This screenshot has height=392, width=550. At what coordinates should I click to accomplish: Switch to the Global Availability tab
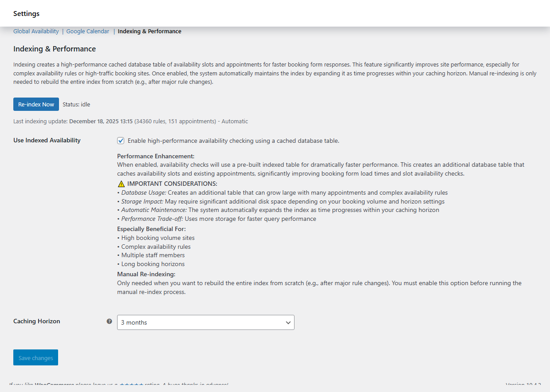[36, 31]
